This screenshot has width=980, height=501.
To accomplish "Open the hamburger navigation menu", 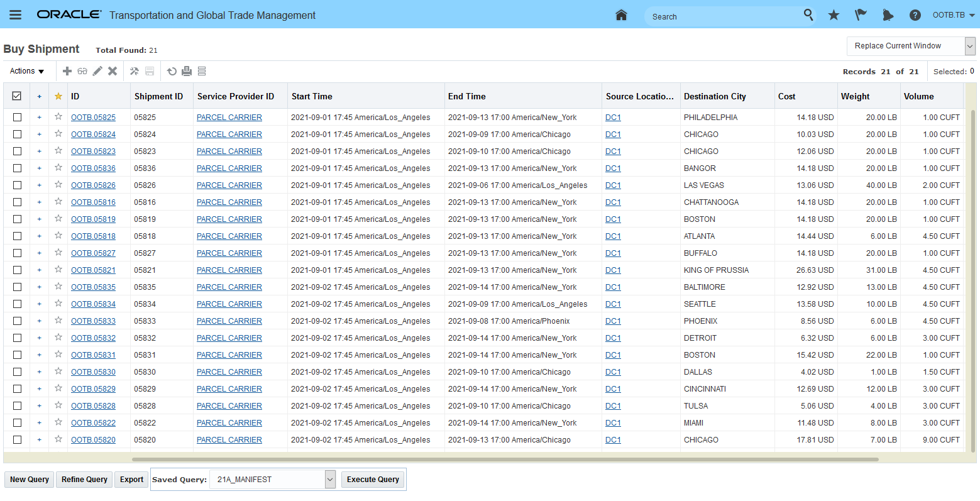I will (x=16, y=15).
